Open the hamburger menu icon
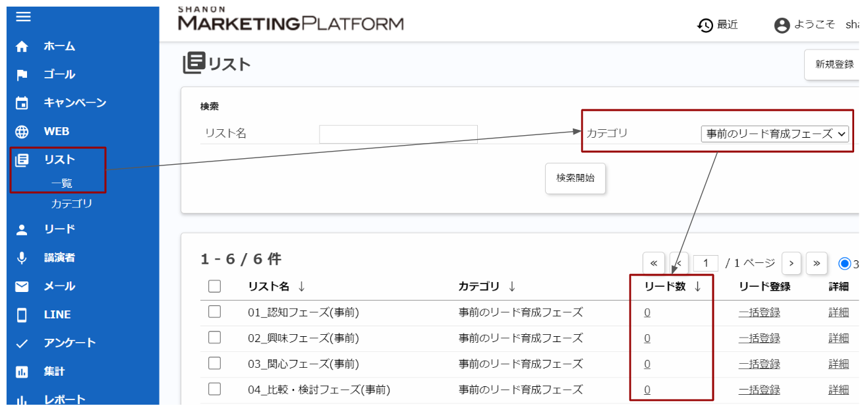The height and width of the screenshot is (408, 868). [x=23, y=16]
